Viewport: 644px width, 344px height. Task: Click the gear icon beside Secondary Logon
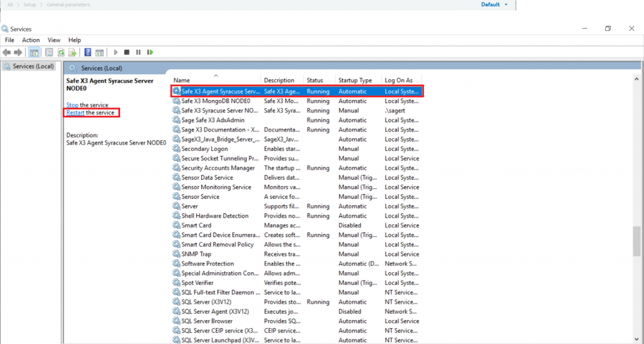(176, 149)
